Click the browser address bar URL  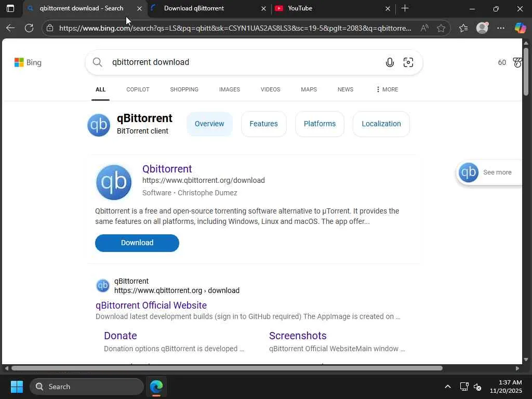(235, 28)
